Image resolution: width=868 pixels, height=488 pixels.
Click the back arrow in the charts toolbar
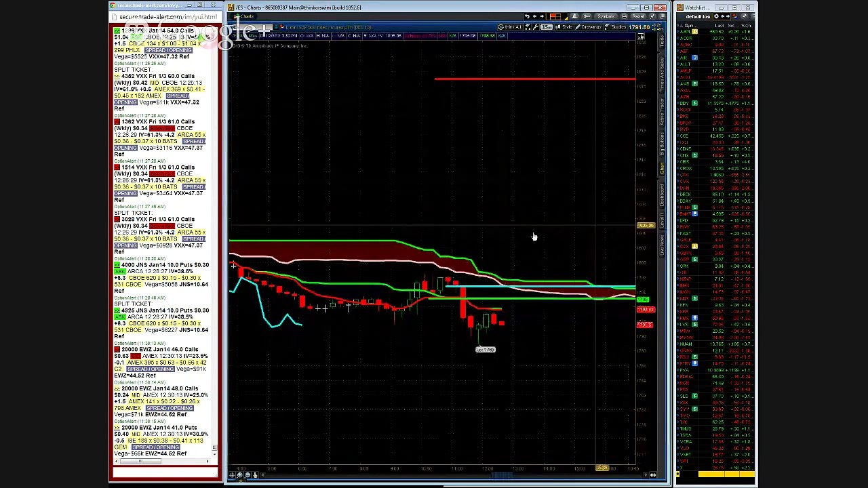[x=534, y=16]
